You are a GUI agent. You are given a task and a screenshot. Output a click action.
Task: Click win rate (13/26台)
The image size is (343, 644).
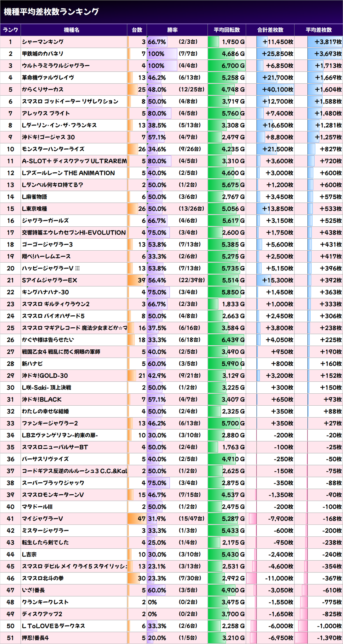click(x=191, y=209)
